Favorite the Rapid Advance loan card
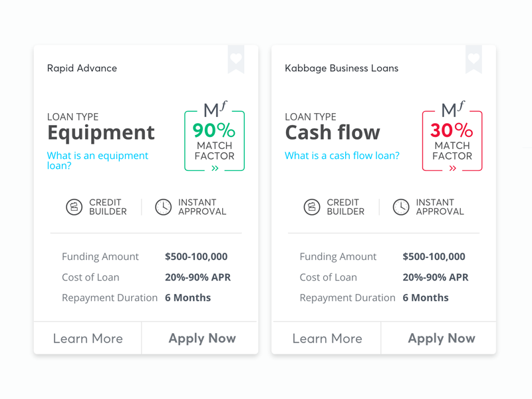The image size is (532, 399). click(x=236, y=59)
